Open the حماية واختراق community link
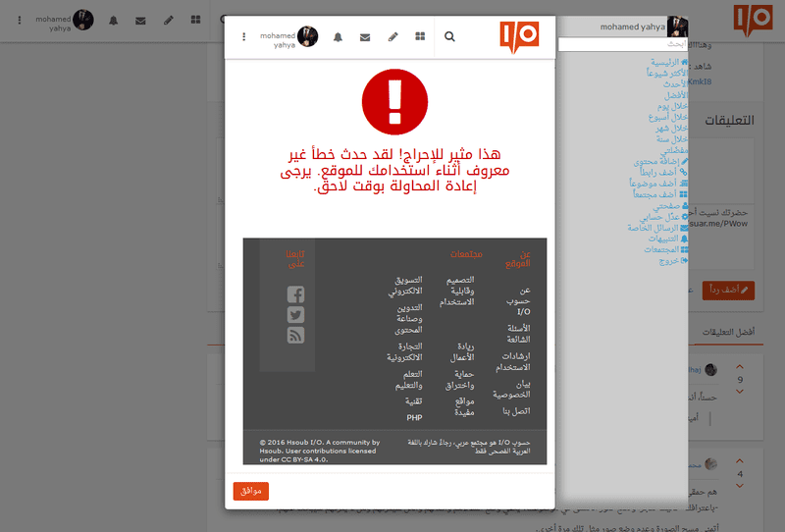The width and height of the screenshot is (785, 532). click(x=459, y=379)
